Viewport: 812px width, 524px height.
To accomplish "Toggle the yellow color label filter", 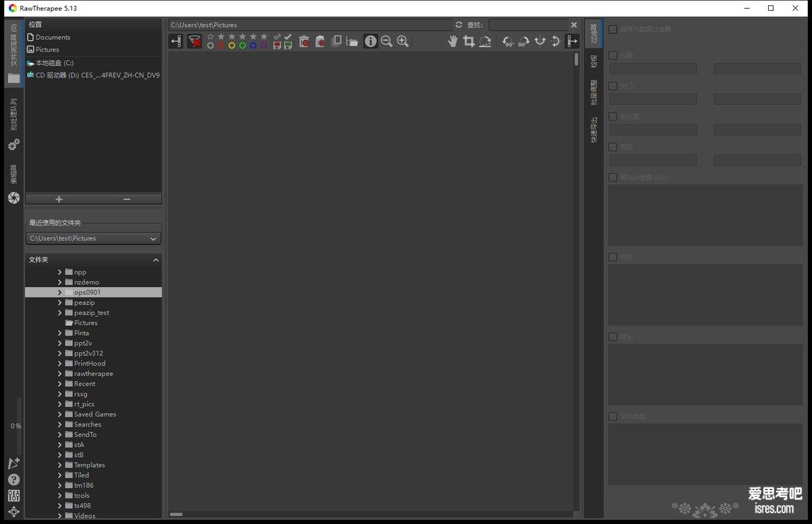I will point(231,45).
